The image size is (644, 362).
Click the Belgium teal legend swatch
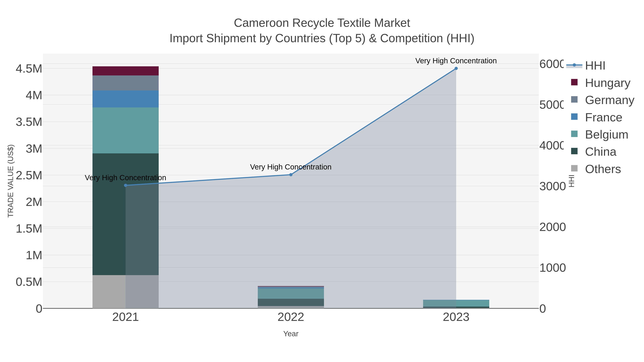coord(574,134)
